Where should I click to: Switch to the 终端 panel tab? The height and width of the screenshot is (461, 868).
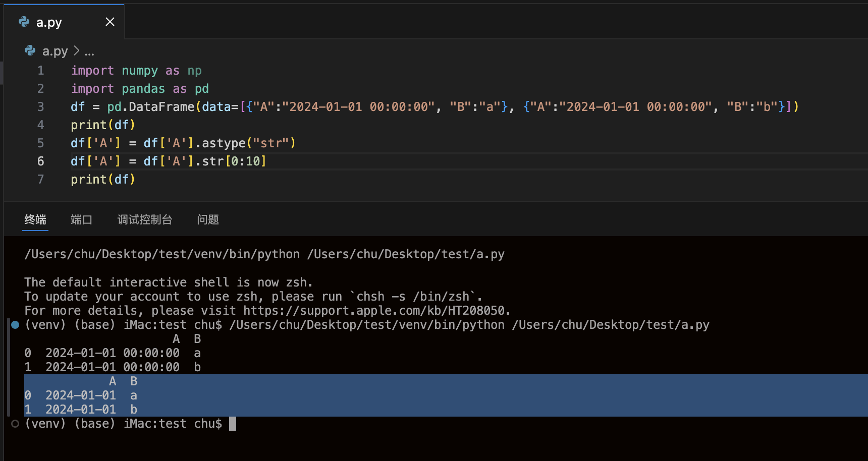[35, 219]
